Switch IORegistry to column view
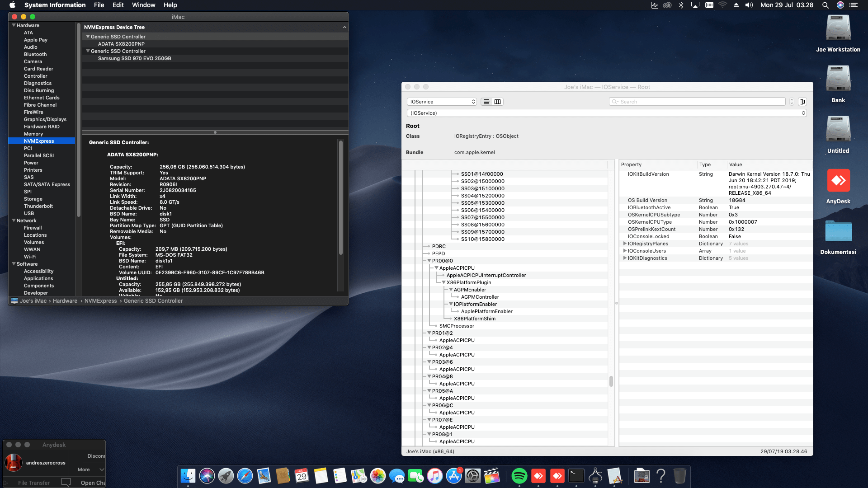868x488 pixels. [498, 102]
